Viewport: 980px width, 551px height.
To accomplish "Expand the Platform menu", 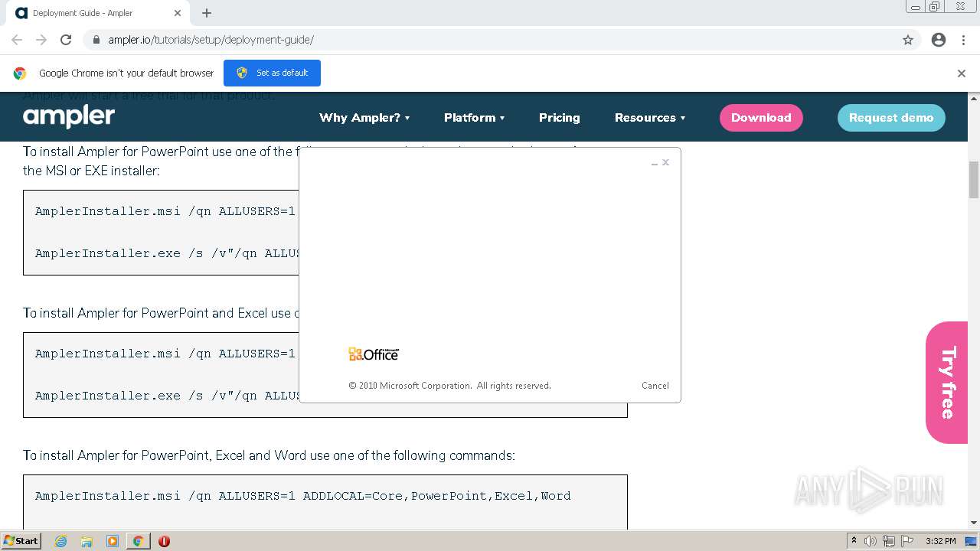I will (x=475, y=118).
